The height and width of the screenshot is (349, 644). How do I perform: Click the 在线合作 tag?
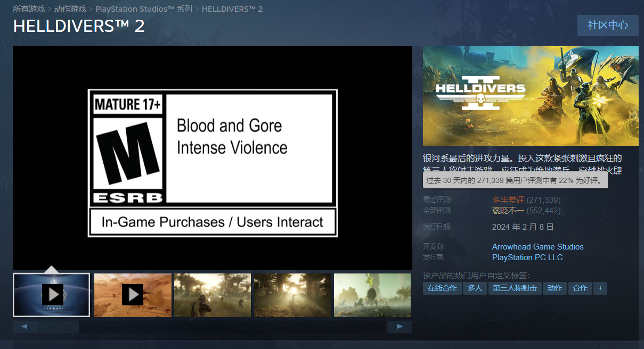tap(442, 288)
